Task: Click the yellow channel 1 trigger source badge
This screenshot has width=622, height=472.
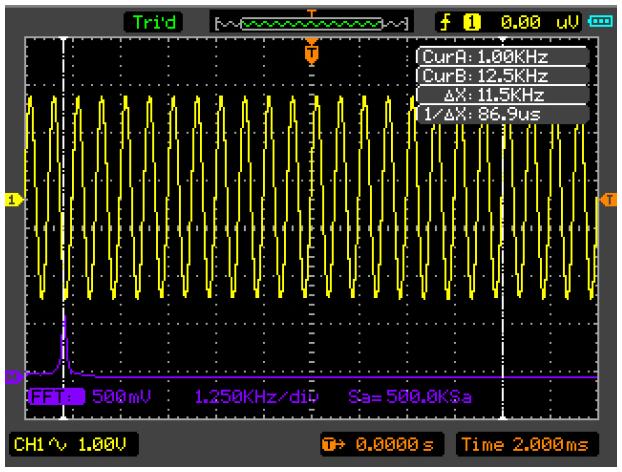Action: click(x=471, y=22)
